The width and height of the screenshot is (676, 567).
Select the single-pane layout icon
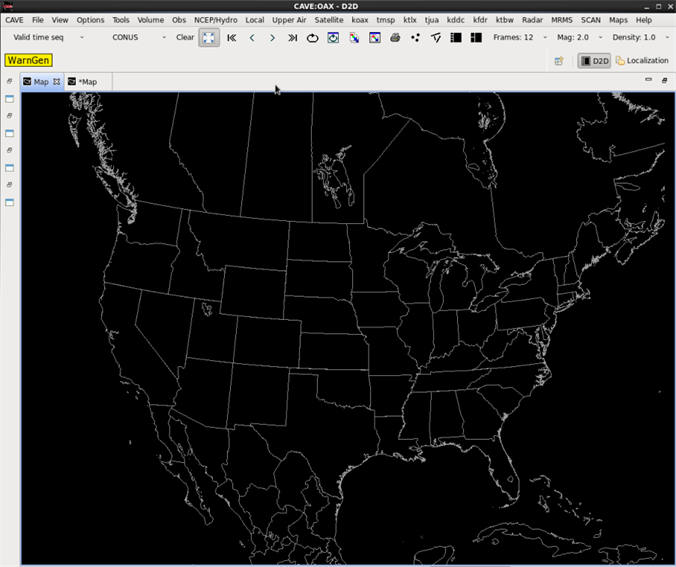point(456,38)
